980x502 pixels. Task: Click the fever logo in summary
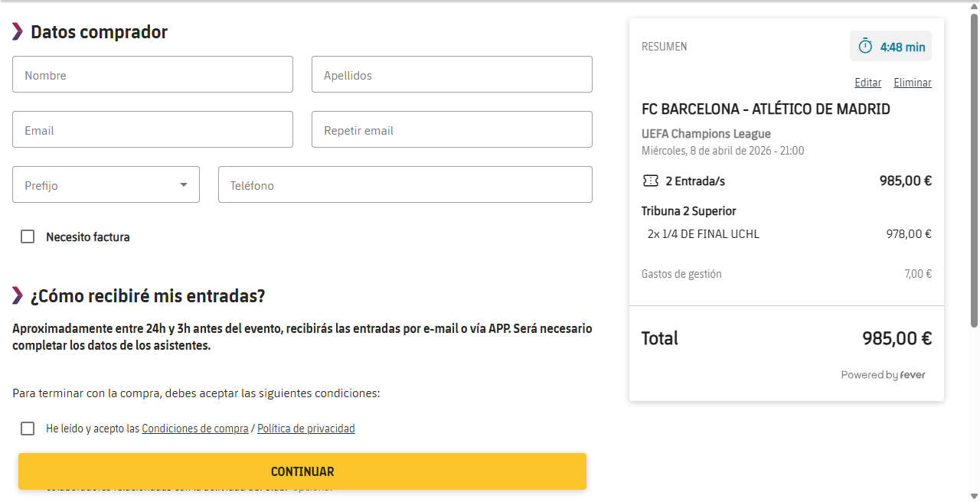[913, 375]
